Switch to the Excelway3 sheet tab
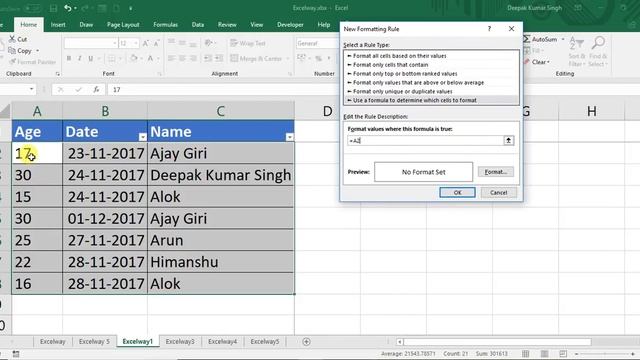The height and width of the screenshot is (360, 640). (x=180, y=342)
